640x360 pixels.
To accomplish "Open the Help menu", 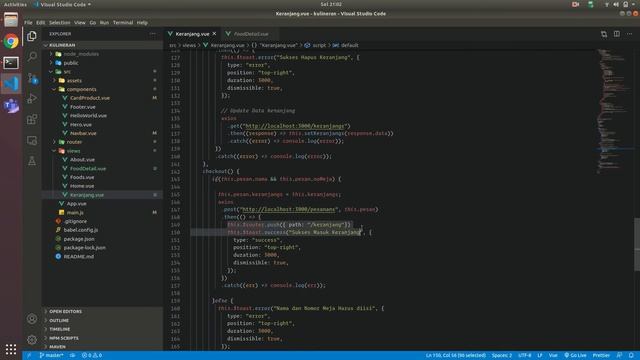I will point(142,23).
